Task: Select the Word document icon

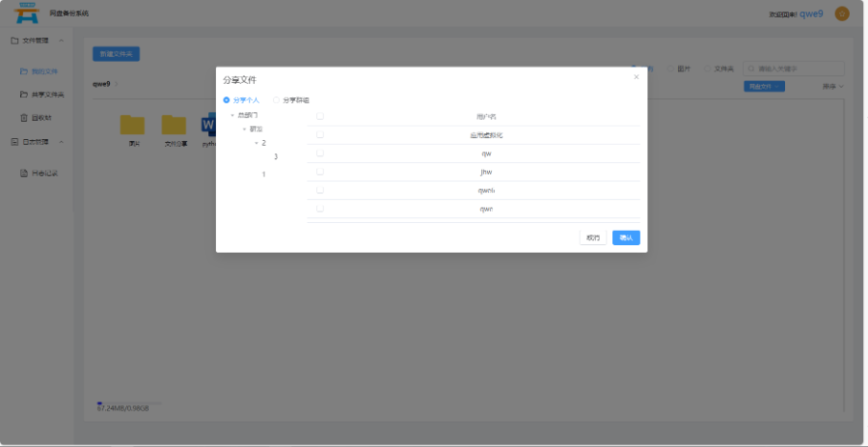Action: tap(208, 125)
